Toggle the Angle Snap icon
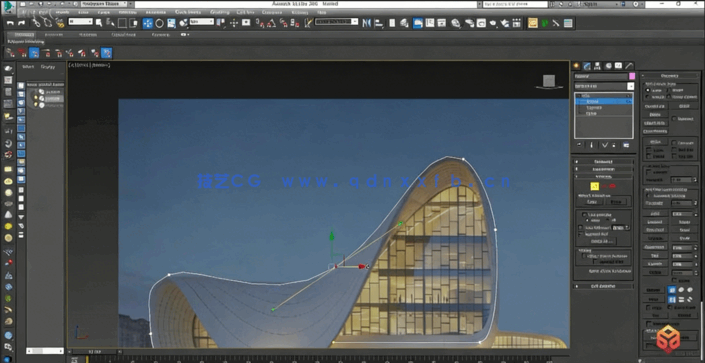This screenshot has width=705, height=363. point(272,23)
